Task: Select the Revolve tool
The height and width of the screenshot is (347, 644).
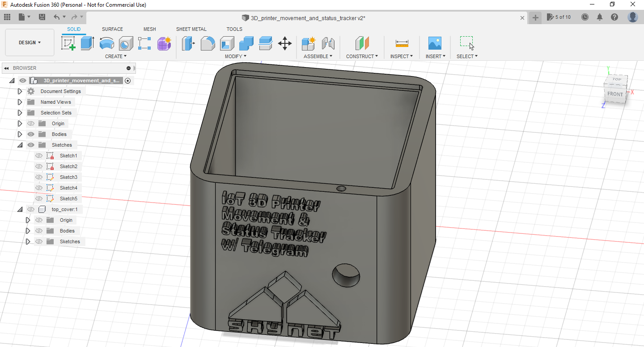Action: click(x=106, y=43)
